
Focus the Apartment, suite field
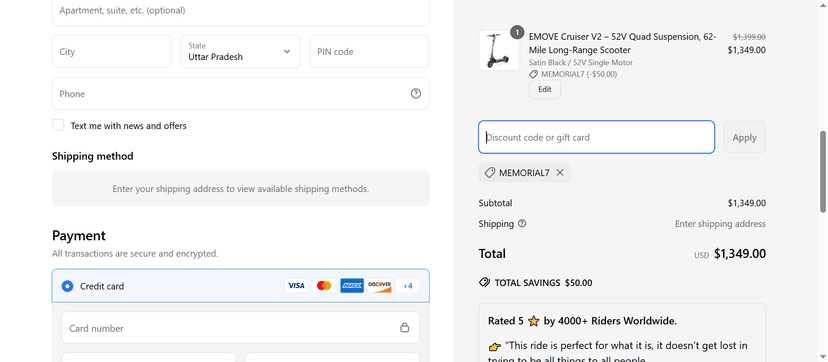click(x=241, y=11)
